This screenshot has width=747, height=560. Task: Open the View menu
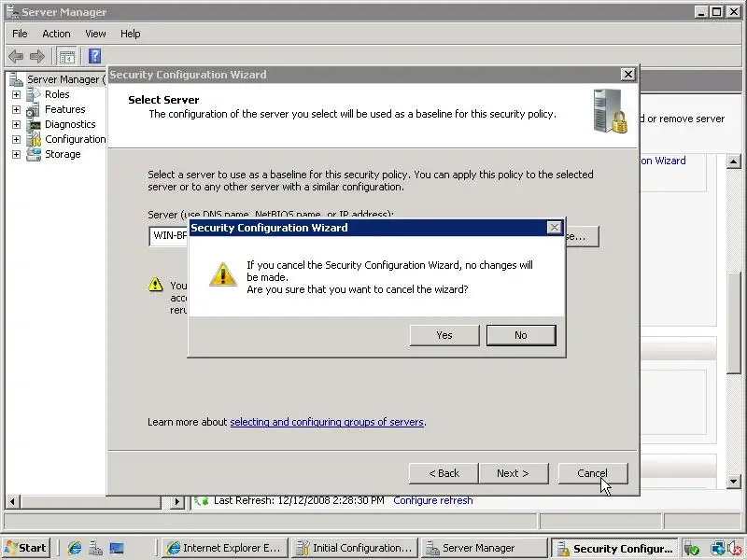(95, 34)
